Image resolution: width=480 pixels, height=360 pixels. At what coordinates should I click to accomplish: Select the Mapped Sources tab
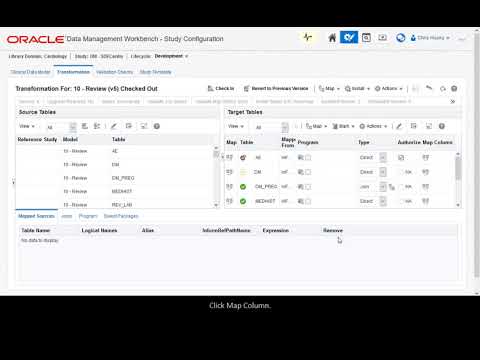click(x=36, y=216)
